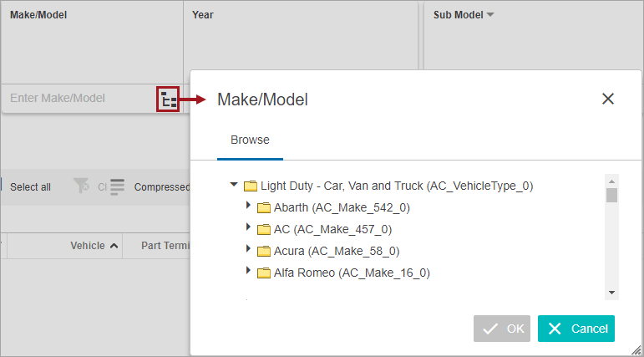644x357 pixels.
Task: Click the Abarth folder icon
Action: [264, 208]
